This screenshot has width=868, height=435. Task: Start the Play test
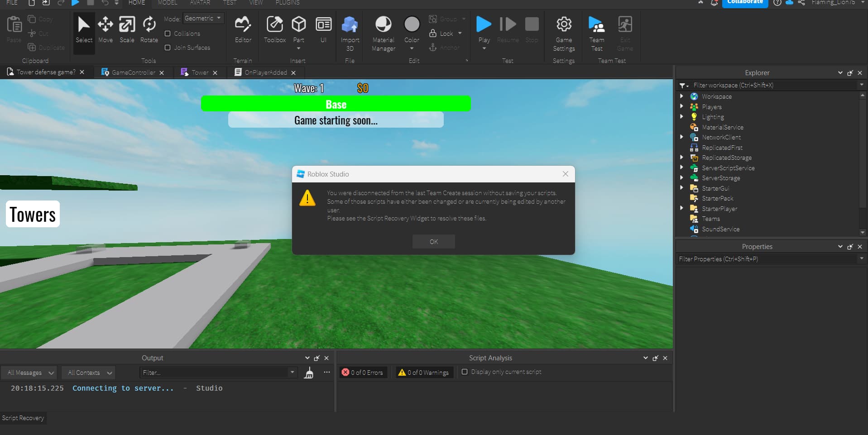coord(484,24)
